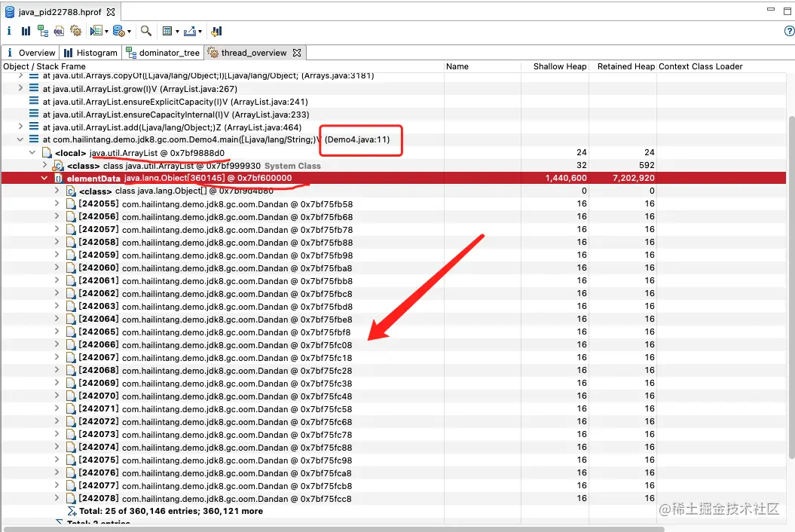Open thread overview gear toolbar icon

76,32
